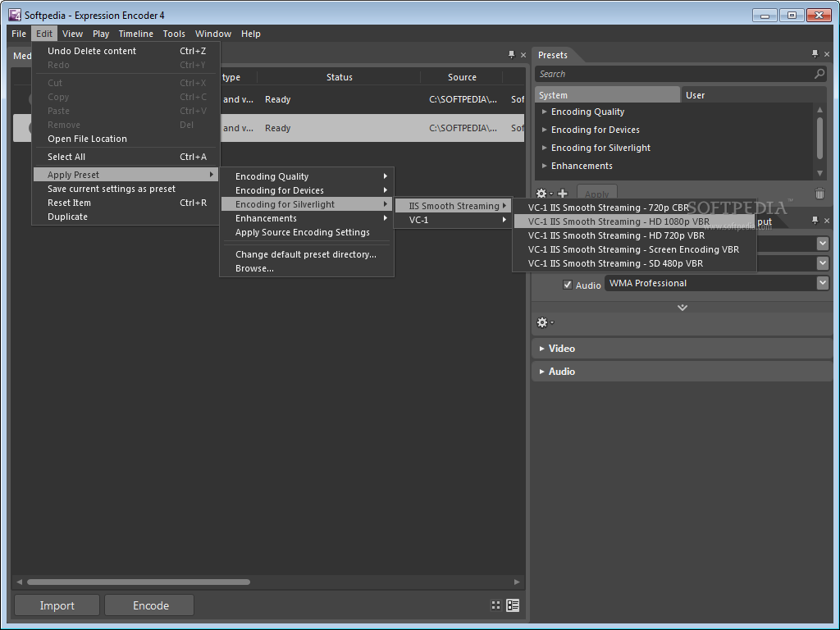This screenshot has height=630, width=840.
Task: Open the VC-1 submenu
Action: 453,220
